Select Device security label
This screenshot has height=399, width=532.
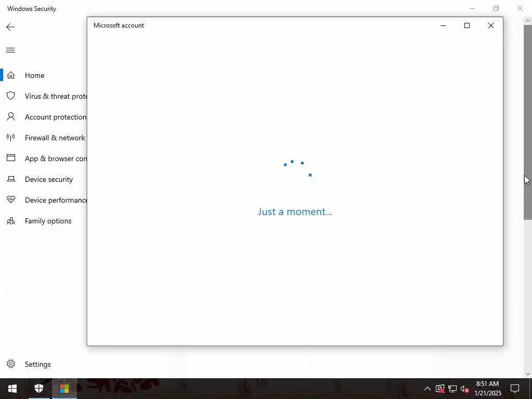[49, 179]
